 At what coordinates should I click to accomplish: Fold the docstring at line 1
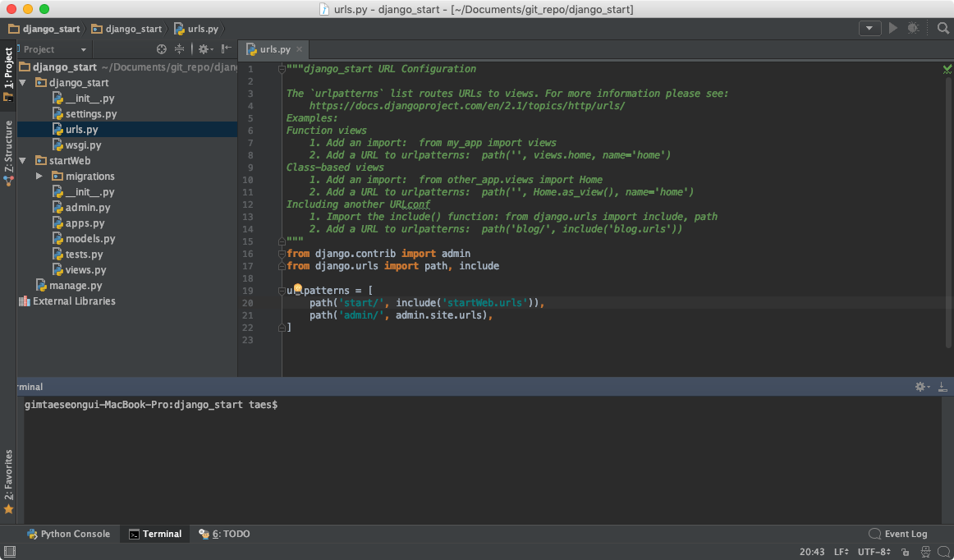[282, 69]
